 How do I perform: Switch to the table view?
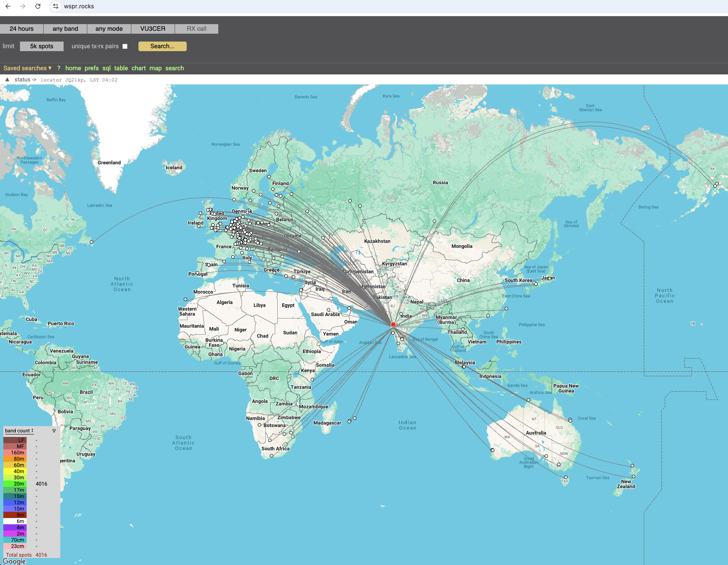click(x=121, y=68)
